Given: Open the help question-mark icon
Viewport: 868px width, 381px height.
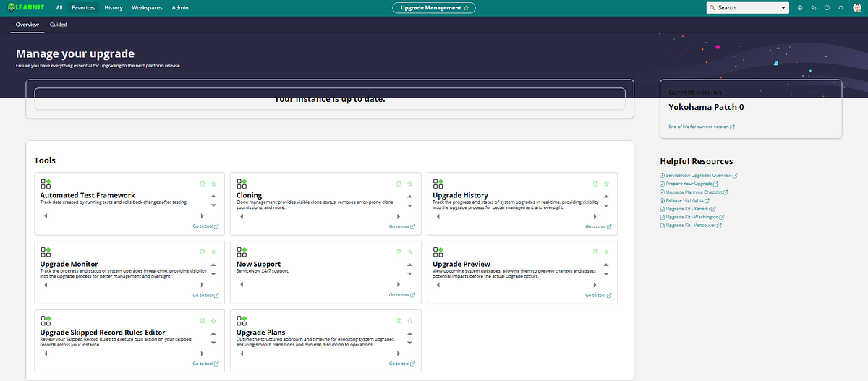Looking at the screenshot, I should pyautogui.click(x=827, y=8).
